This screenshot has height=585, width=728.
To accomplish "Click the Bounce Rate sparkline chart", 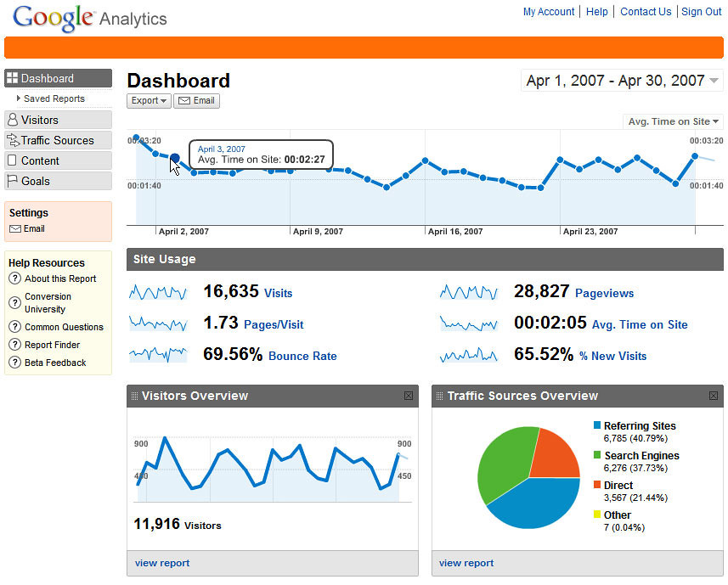I will coord(158,355).
